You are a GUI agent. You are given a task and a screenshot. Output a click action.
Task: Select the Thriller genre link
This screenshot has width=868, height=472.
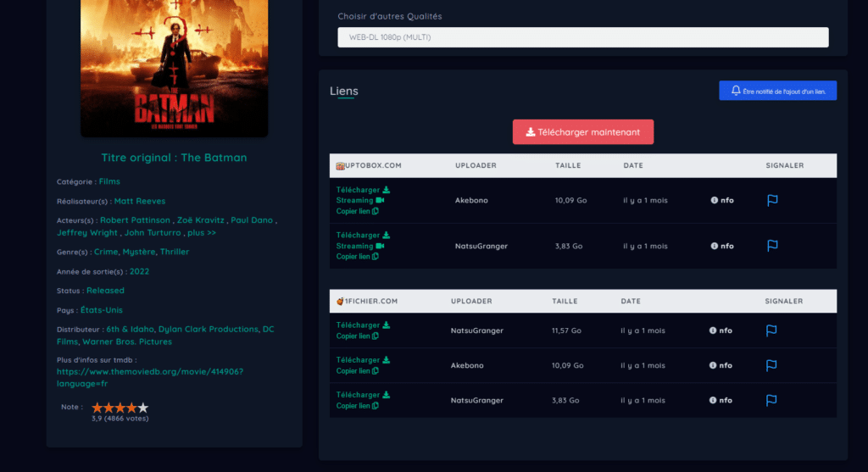coord(175,252)
